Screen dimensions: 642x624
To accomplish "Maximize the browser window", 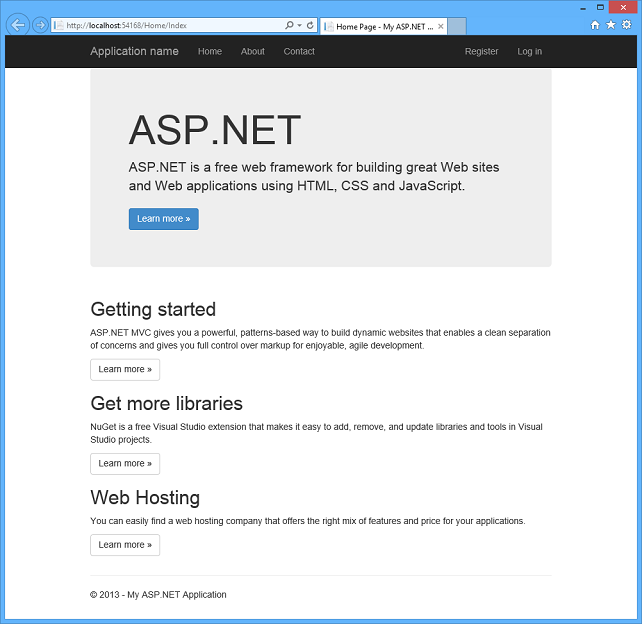I will [600, 7].
